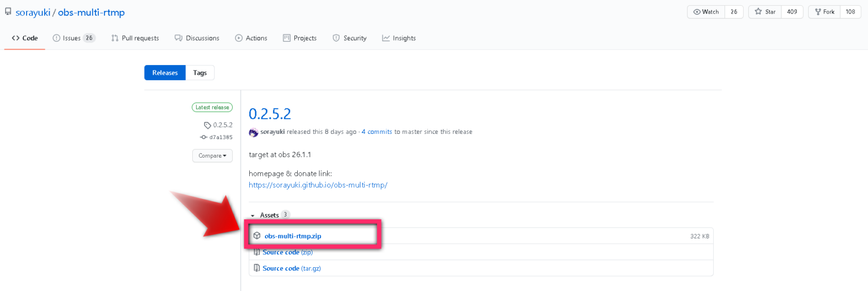Click the 409 stargazers count
This screenshot has height=291, width=868.
tap(792, 12)
